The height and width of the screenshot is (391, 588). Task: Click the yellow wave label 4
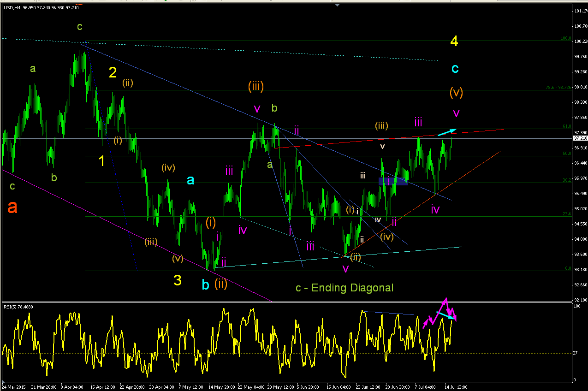tap(454, 41)
